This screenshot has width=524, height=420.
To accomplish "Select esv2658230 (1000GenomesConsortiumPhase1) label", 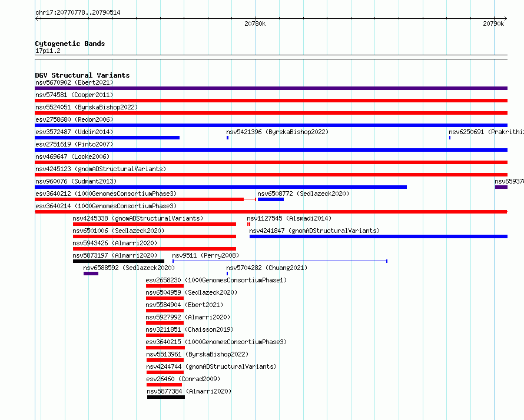I will click(216, 280).
